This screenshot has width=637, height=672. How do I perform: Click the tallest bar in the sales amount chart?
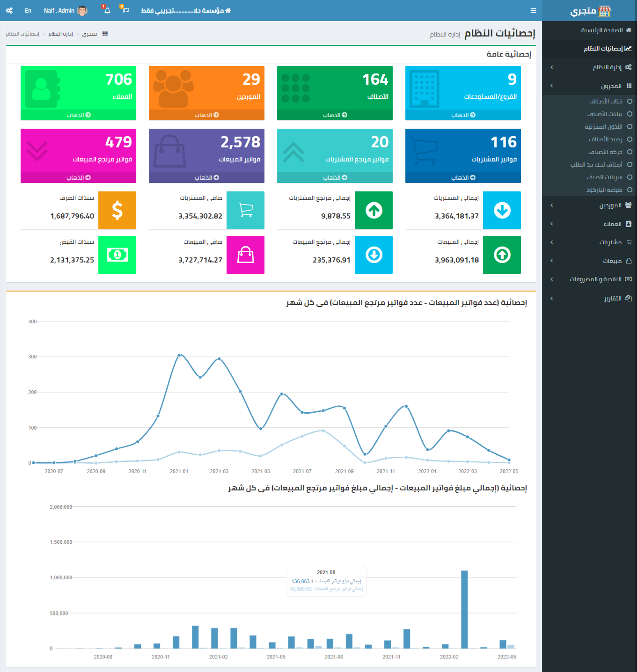tap(464, 609)
